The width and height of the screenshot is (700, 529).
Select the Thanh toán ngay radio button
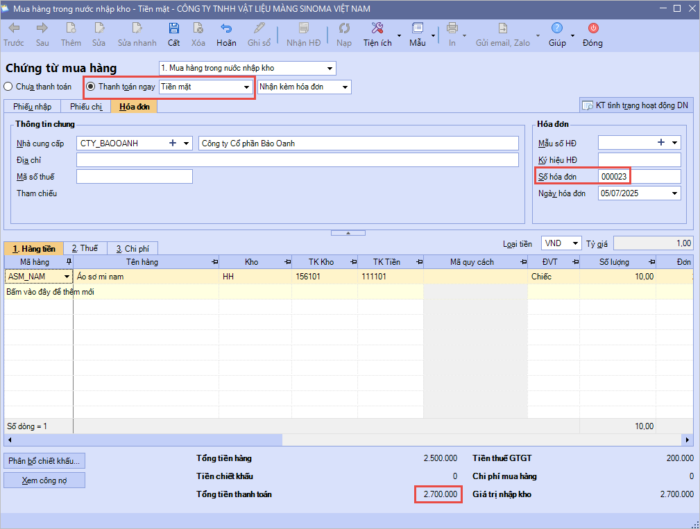point(92,87)
